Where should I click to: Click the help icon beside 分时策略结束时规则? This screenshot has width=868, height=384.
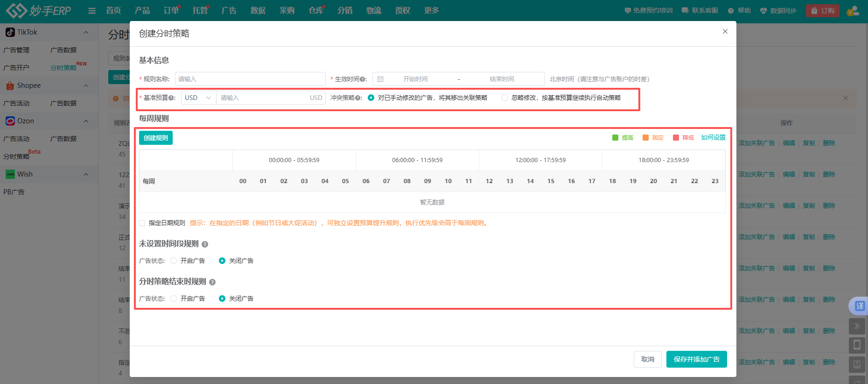click(212, 282)
